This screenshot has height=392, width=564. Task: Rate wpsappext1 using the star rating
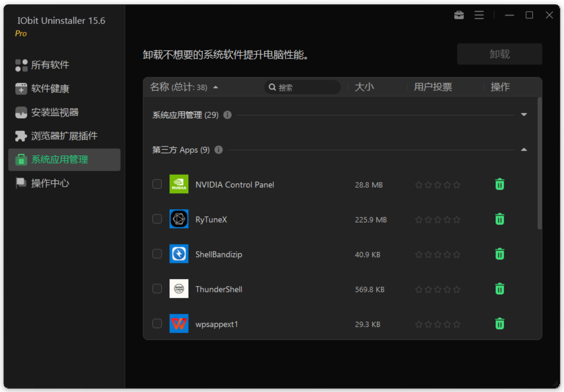click(438, 324)
